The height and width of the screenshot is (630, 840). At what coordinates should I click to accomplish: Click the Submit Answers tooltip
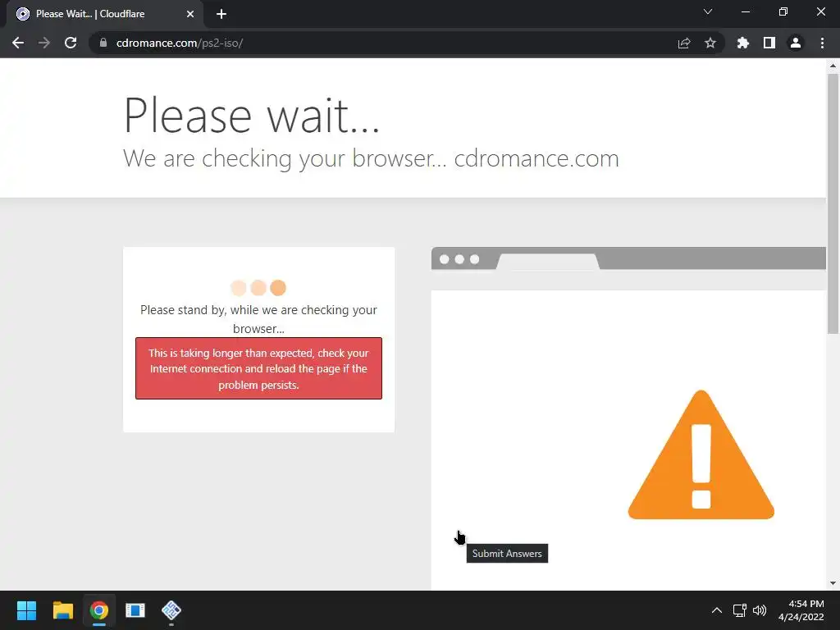[x=507, y=554]
